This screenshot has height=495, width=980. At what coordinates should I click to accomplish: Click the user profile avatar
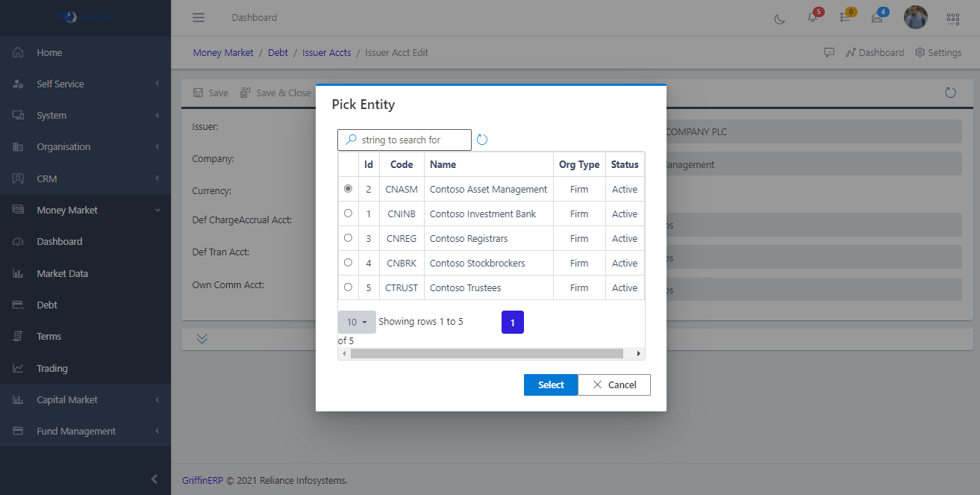pyautogui.click(x=915, y=17)
